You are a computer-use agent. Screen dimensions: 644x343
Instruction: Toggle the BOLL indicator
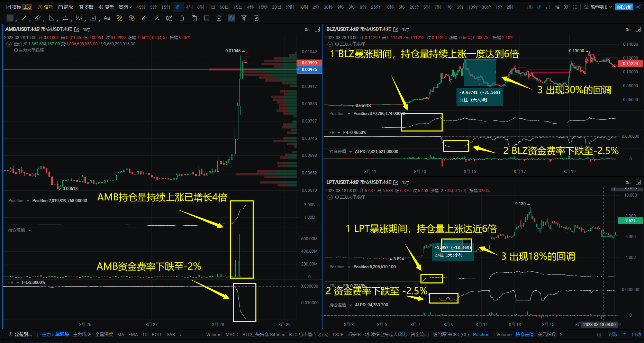tap(157, 334)
